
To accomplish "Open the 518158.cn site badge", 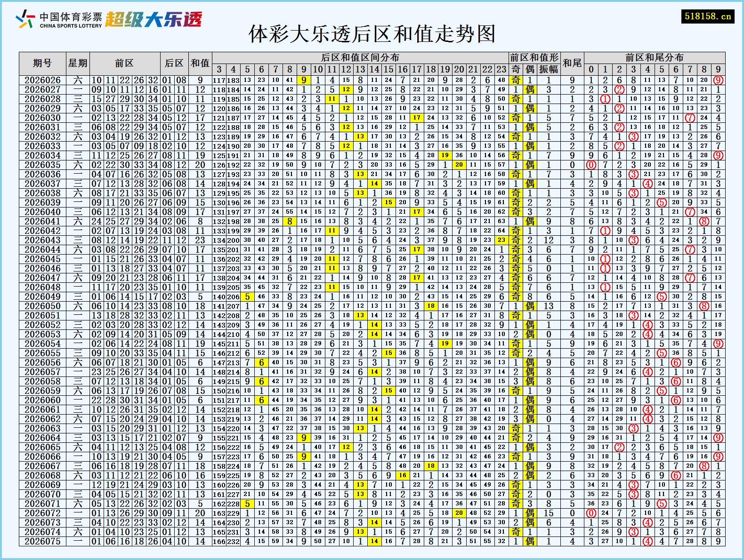I will pyautogui.click(x=708, y=16).
